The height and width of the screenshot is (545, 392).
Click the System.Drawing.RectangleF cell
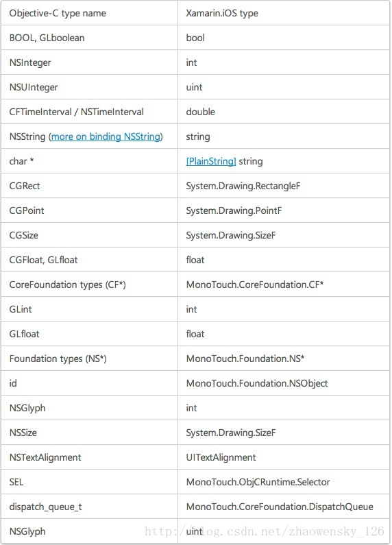coord(284,186)
